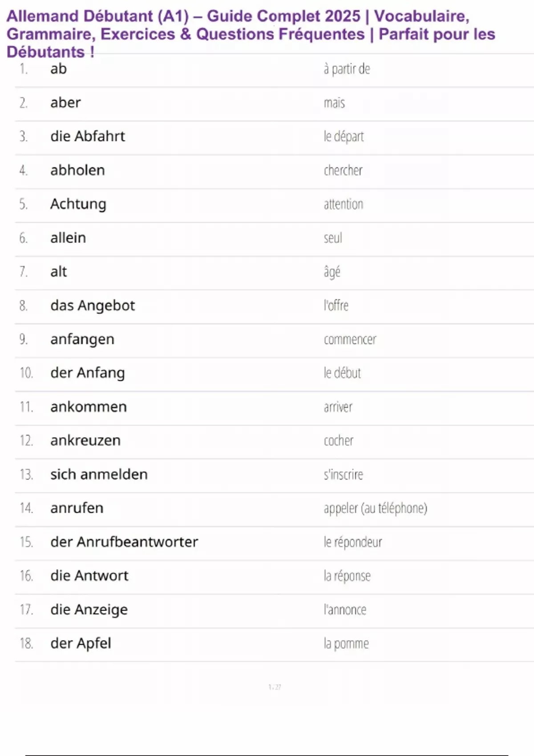Screen dimensions: 534x756
Task: Click the word "der Anrufbeantworter"
Action: (124, 542)
